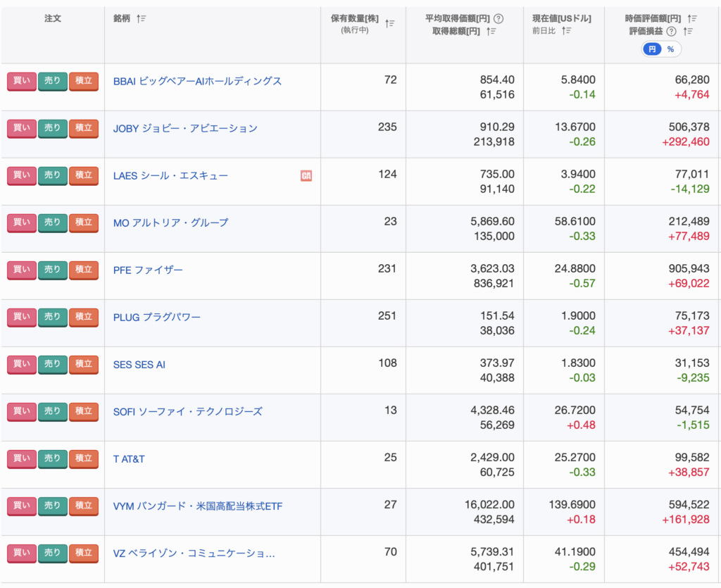721x588 pixels.
Task: Sell VZ using its 売り button
Action: [52, 553]
